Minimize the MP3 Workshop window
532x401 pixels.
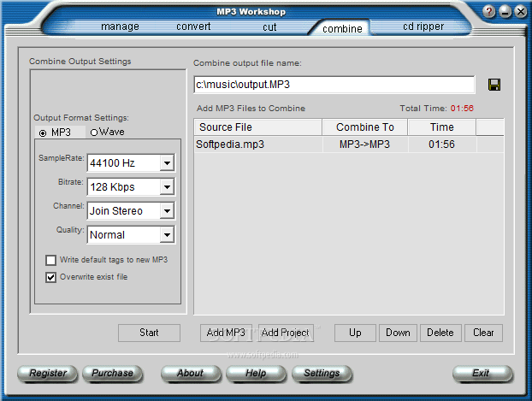pyautogui.click(x=505, y=12)
